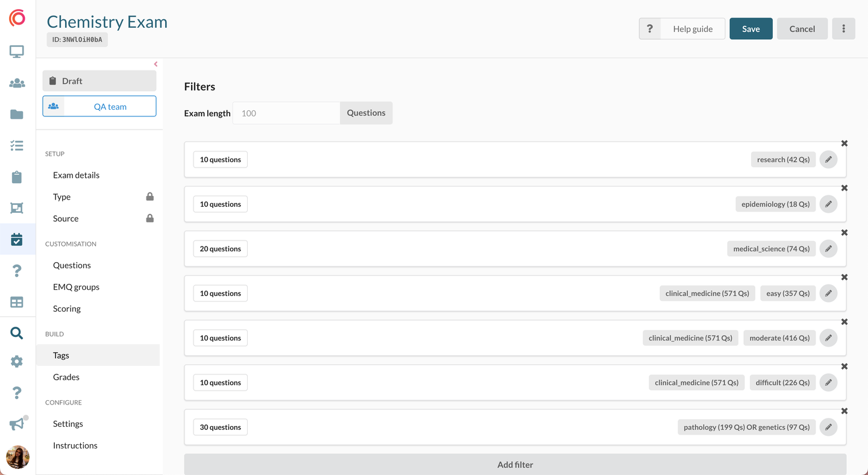Click the Add filter button

(x=515, y=464)
